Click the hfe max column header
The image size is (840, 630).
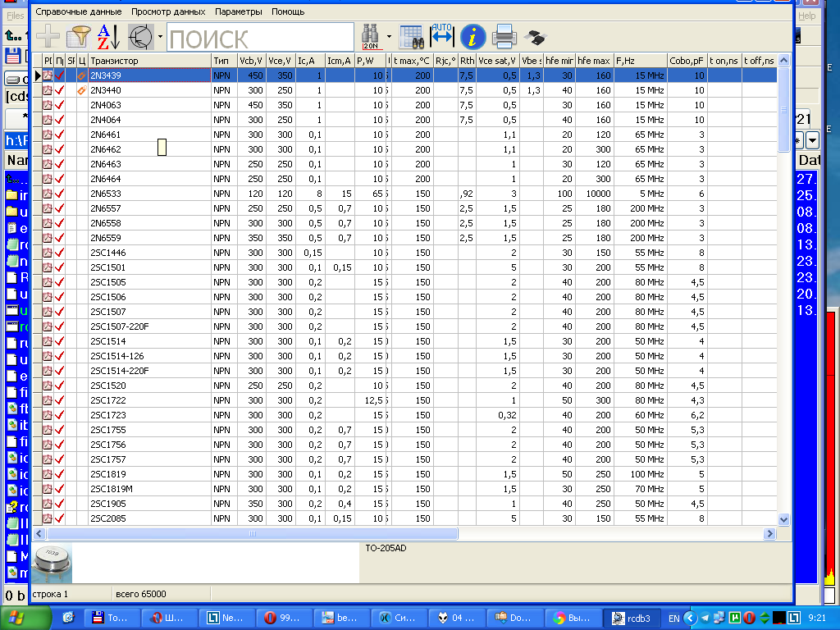[x=595, y=61]
